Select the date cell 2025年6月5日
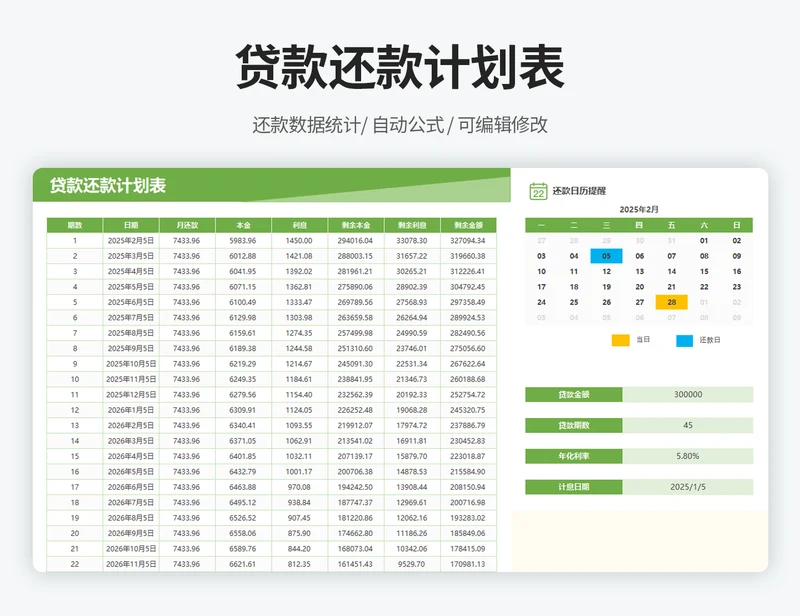Image resolution: width=800 pixels, height=616 pixels. [x=131, y=302]
